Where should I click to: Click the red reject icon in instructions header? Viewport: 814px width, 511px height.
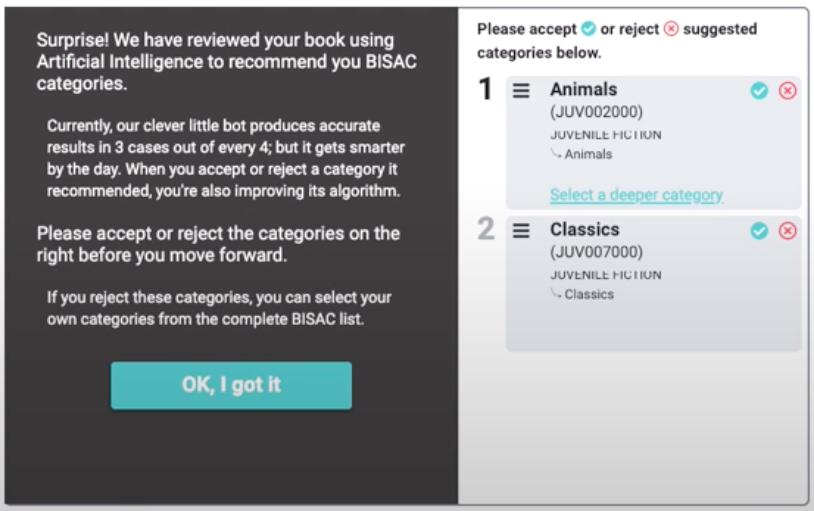(671, 29)
